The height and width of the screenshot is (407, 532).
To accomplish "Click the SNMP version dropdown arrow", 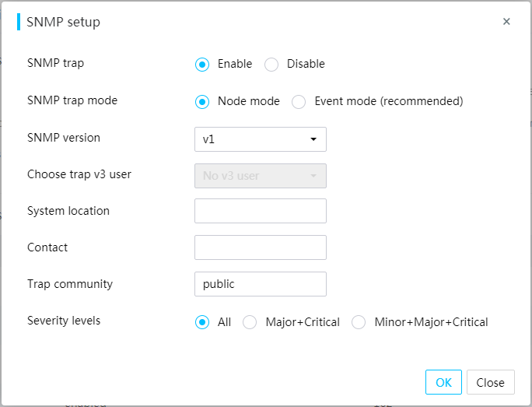I will tap(313, 139).
